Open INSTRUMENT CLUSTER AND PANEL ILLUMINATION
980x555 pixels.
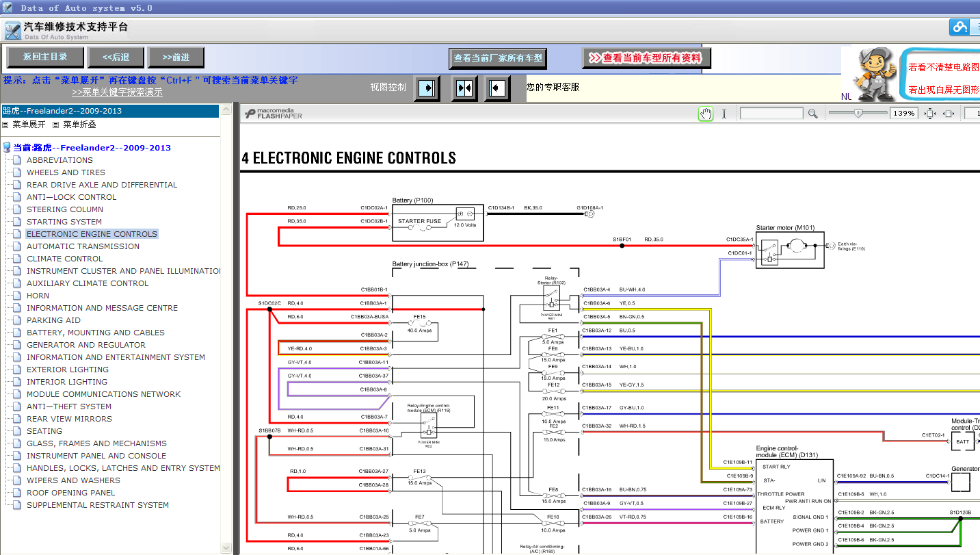click(123, 271)
